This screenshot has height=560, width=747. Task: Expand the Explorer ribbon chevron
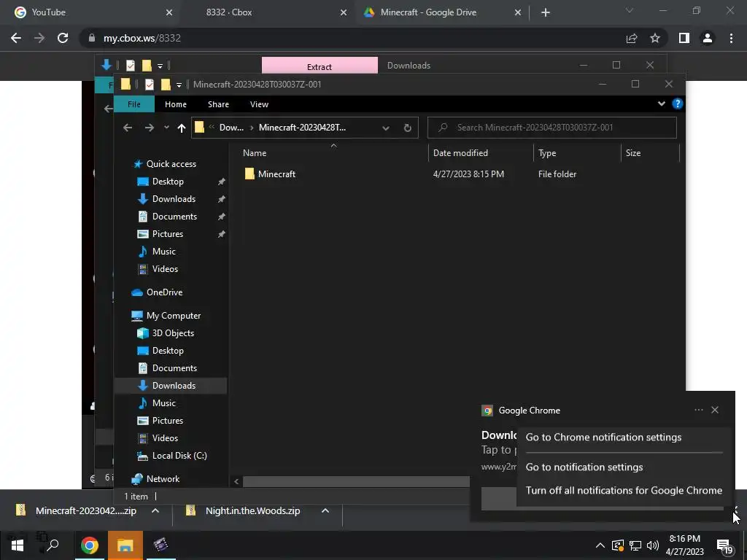pyautogui.click(x=661, y=104)
